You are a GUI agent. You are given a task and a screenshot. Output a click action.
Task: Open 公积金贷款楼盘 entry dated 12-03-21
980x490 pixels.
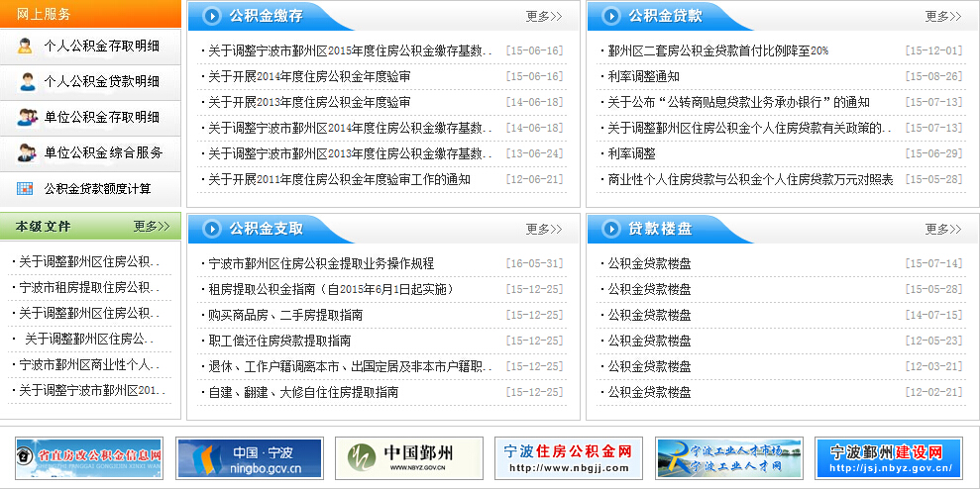(649, 366)
